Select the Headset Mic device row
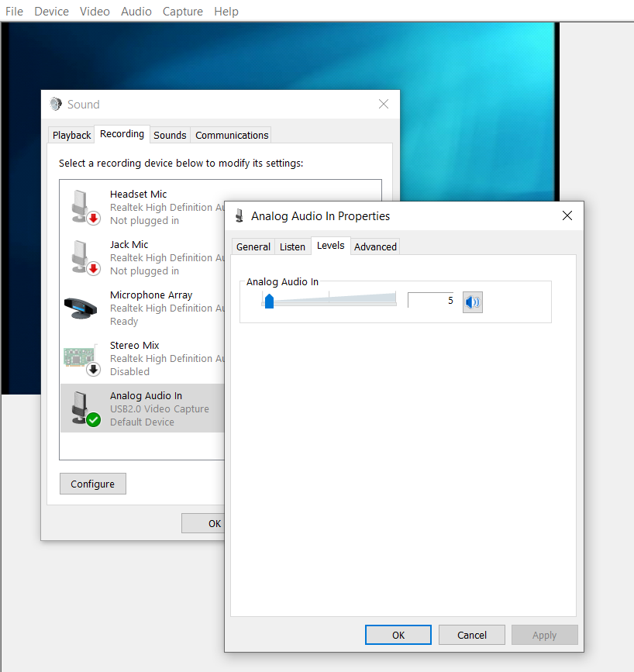 [143, 208]
